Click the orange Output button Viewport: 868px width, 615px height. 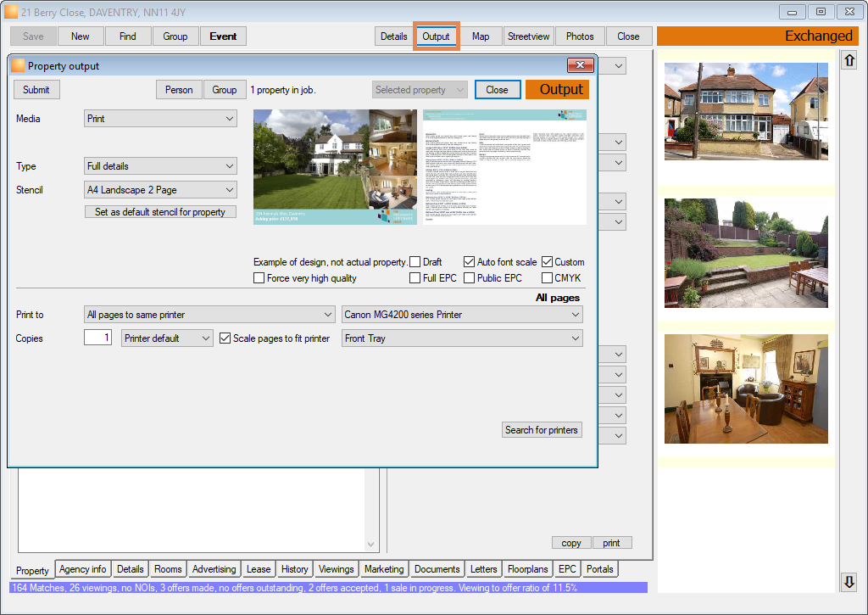point(558,90)
